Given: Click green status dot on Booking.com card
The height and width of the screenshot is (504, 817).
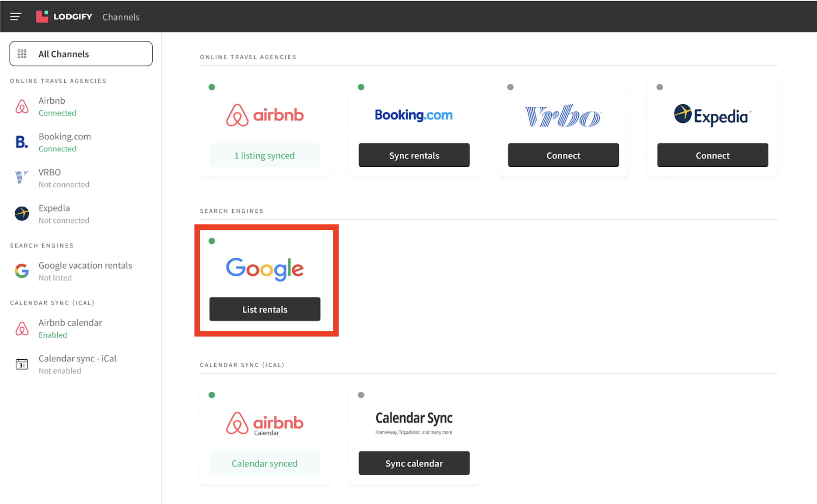Looking at the screenshot, I should [x=361, y=87].
